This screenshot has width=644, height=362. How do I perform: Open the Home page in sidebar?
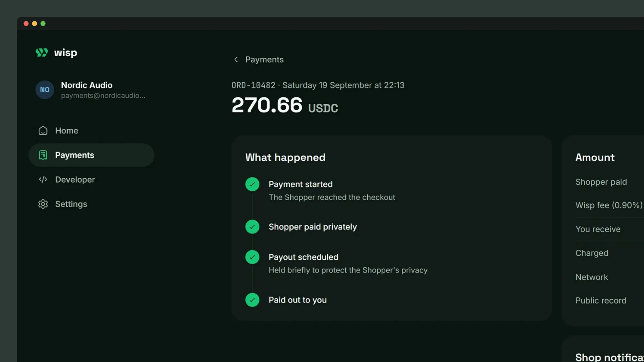[x=91, y=131]
